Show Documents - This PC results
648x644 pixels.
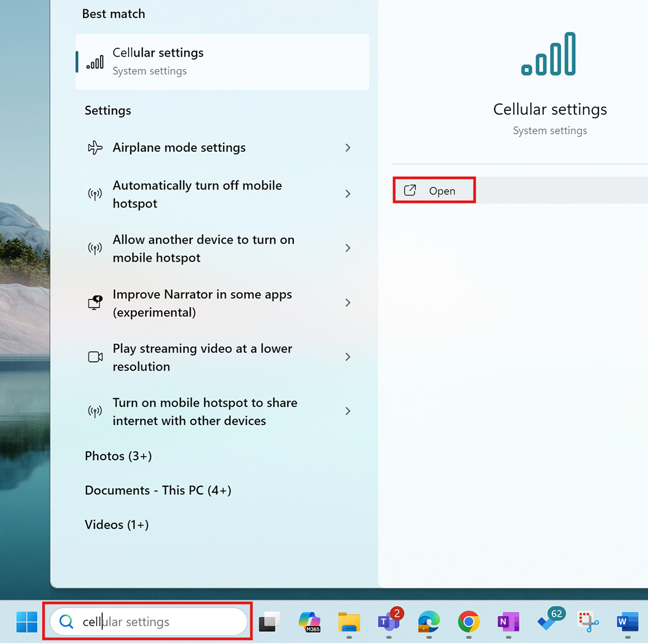(x=158, y=490)
